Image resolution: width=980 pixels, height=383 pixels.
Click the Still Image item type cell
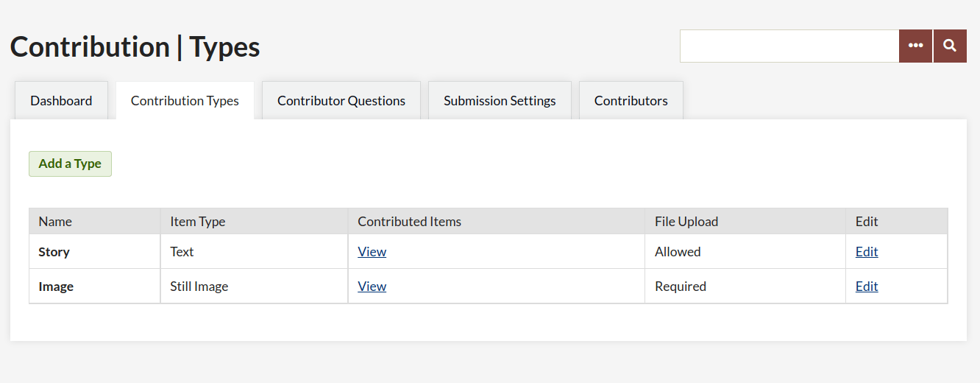click(x=199, y=287)
